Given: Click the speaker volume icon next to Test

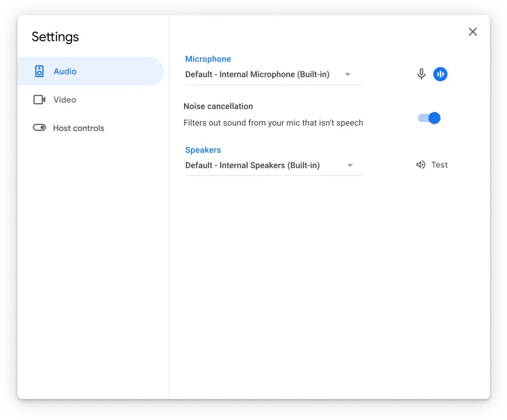Looking at the screenshot, I should click(421, 165).
